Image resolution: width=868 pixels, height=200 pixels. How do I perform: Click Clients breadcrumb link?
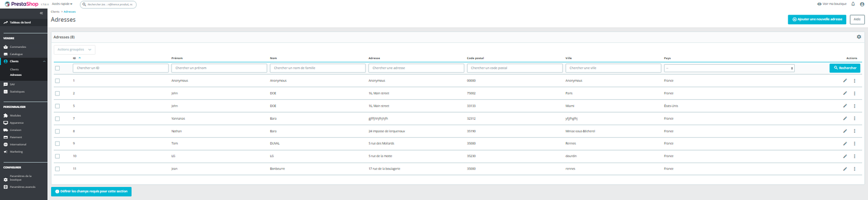point(55,11)
